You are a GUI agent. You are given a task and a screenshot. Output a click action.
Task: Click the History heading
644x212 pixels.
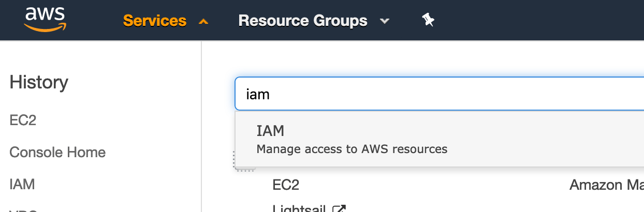[39, 82]
